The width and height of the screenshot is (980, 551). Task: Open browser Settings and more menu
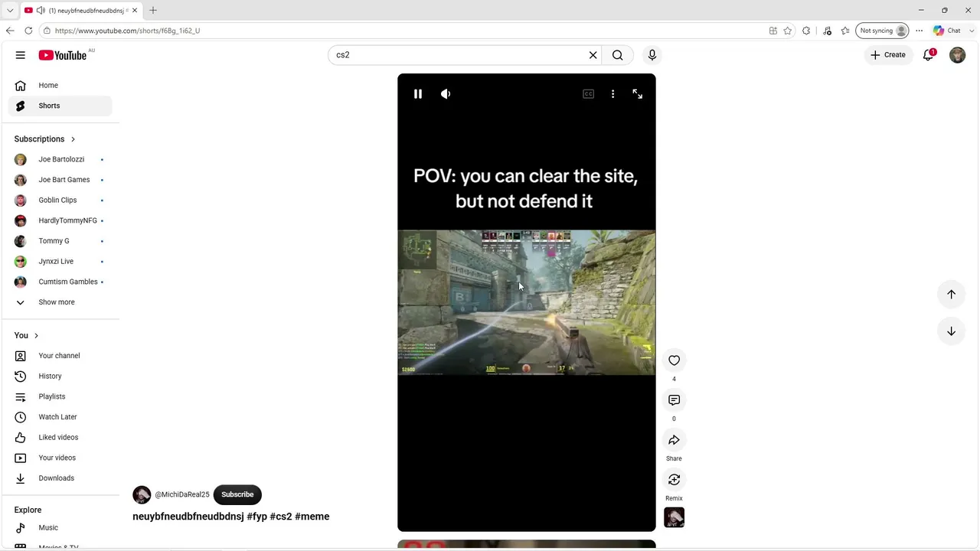tap(920, 31)
